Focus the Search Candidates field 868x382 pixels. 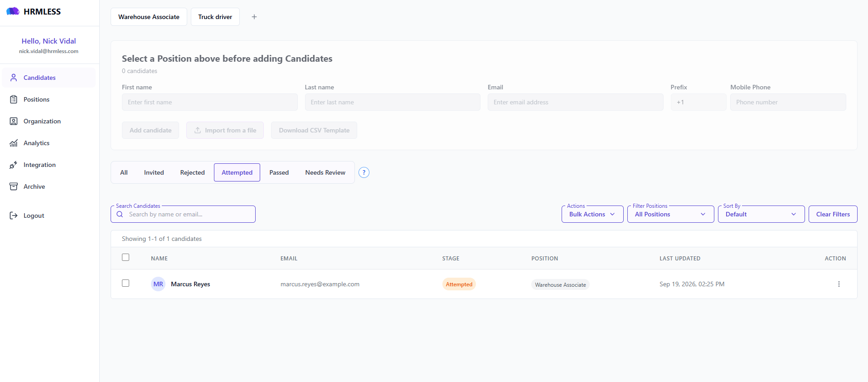(x=183, y=214)
